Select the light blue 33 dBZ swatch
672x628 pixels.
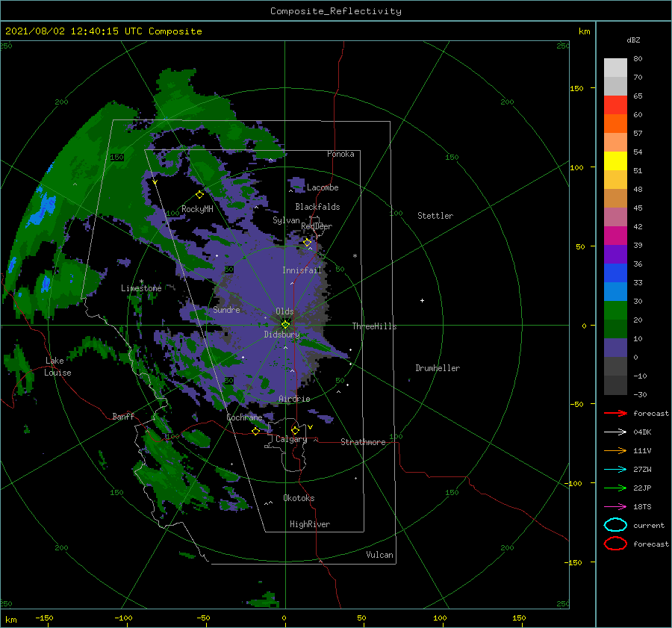(x=615, y=291)
